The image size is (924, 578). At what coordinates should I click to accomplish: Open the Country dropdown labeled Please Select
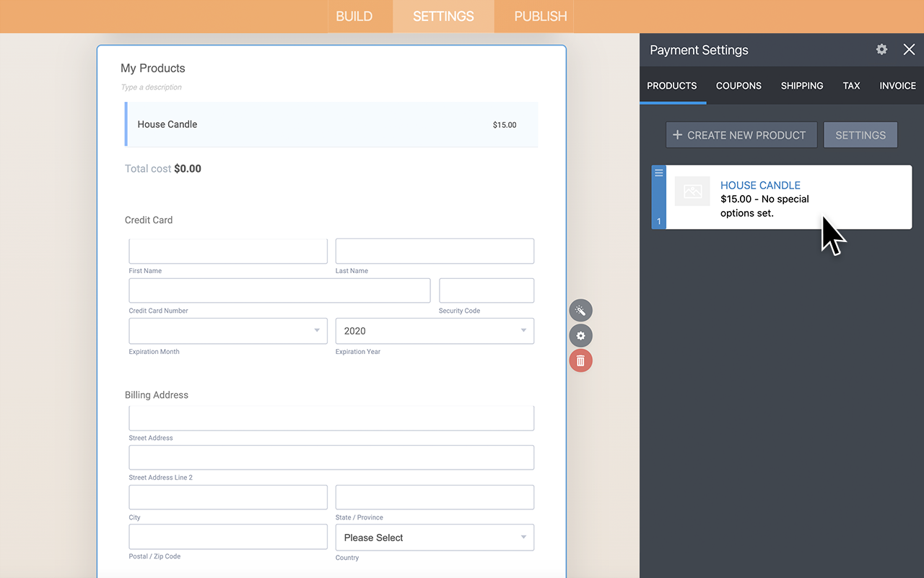[435, 538]
